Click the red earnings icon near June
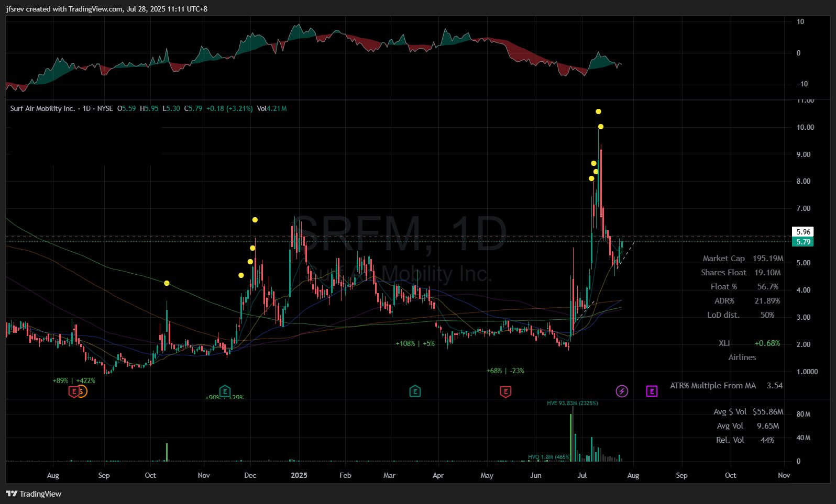 point(505,391)
